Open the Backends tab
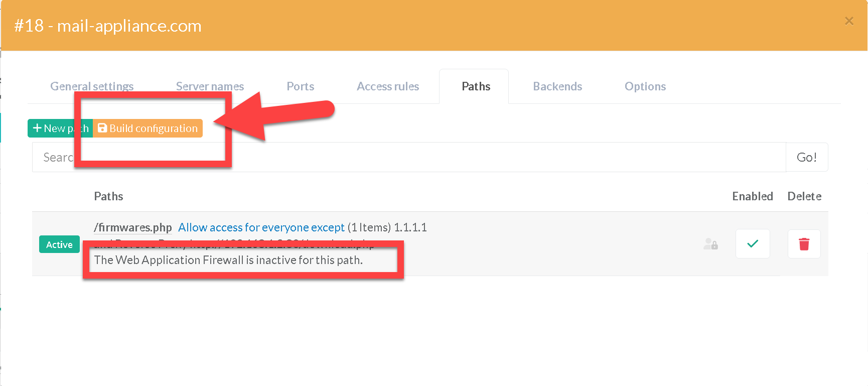Image resolution: width=868 pixels, height=386 pixels. click(x=557, y=86)
